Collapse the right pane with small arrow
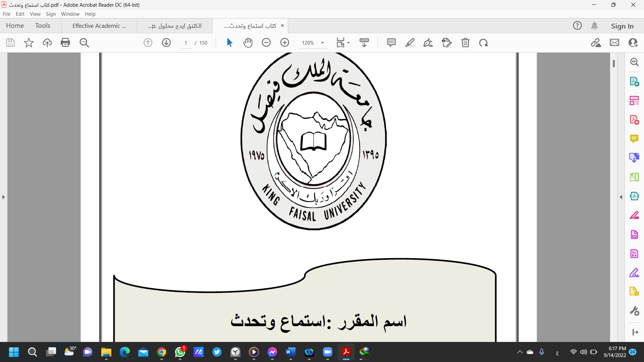 (x=621, y=197)
